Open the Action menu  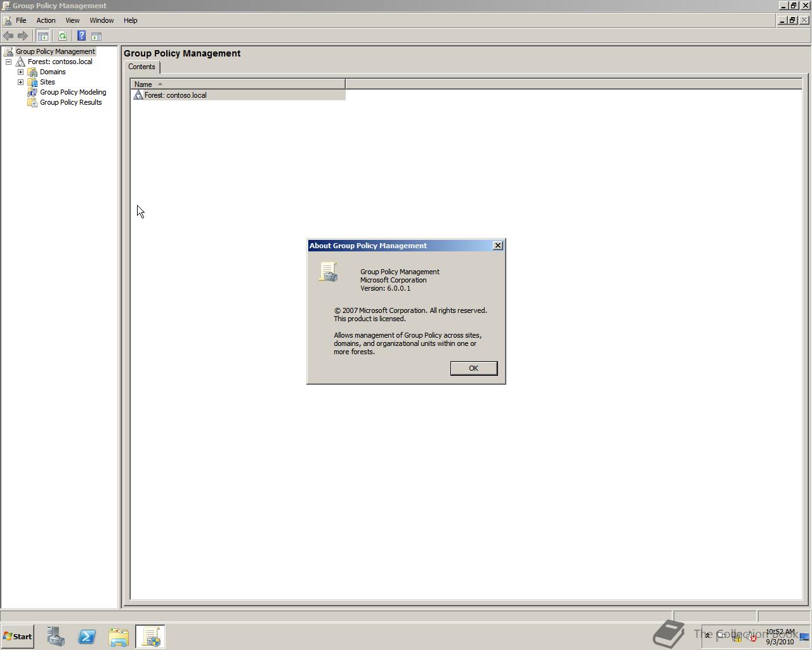46,20
